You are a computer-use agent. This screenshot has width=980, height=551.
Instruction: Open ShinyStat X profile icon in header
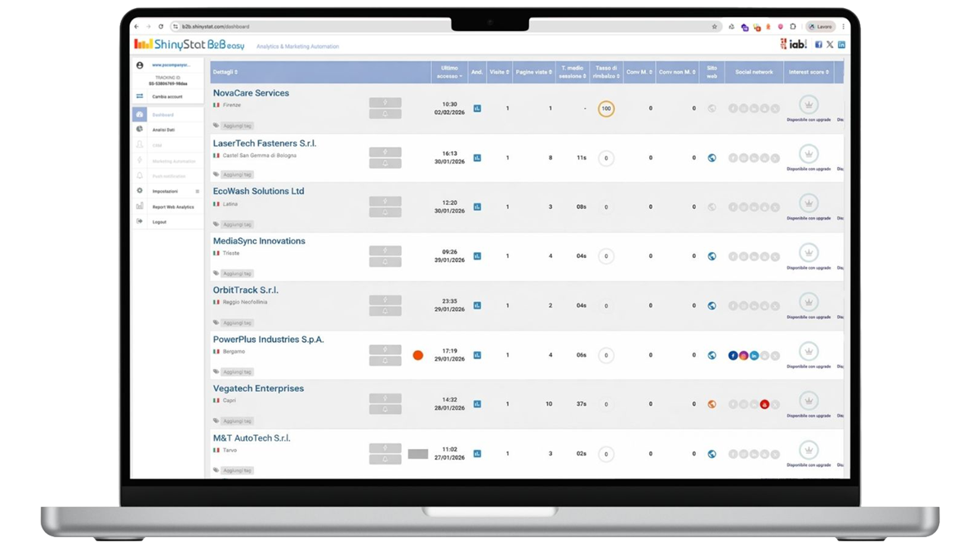[x=830, y=45]
